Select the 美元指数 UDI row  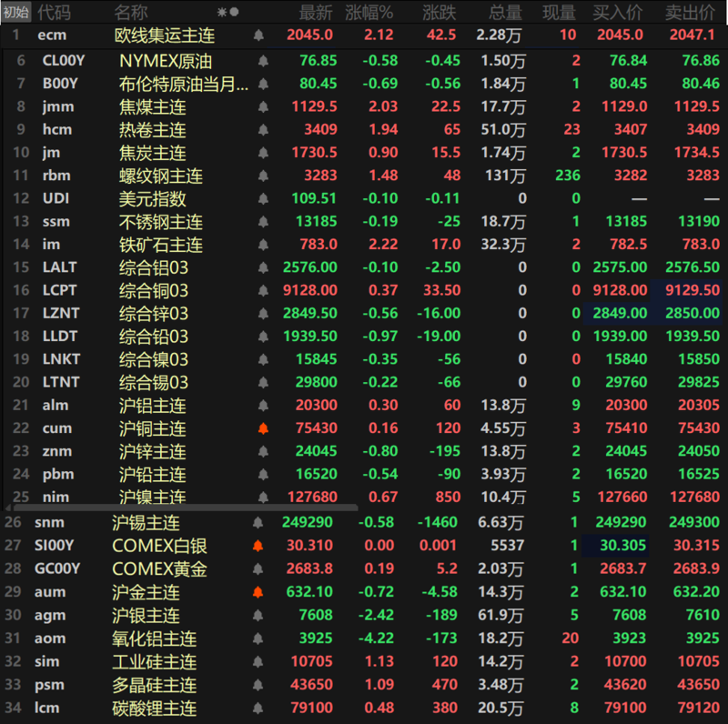[x=153, y=198]
